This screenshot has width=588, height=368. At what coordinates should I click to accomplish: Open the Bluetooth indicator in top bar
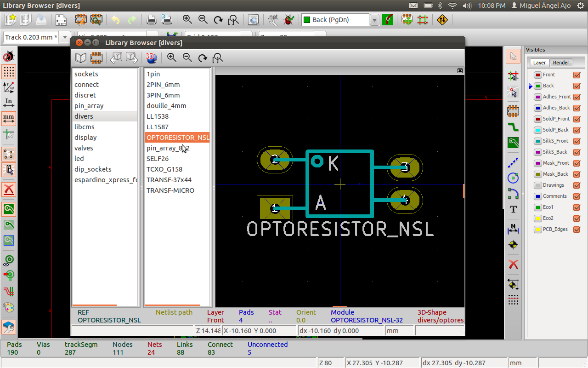(439, 6)
